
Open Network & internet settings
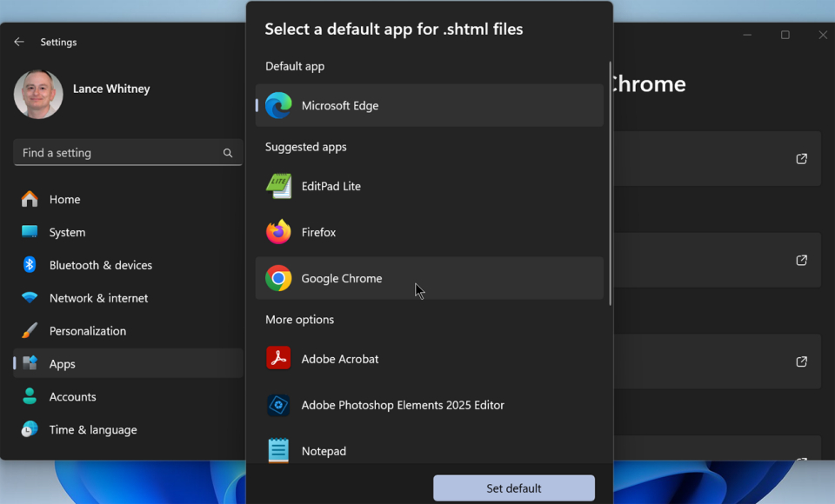[x=98, y=298]
